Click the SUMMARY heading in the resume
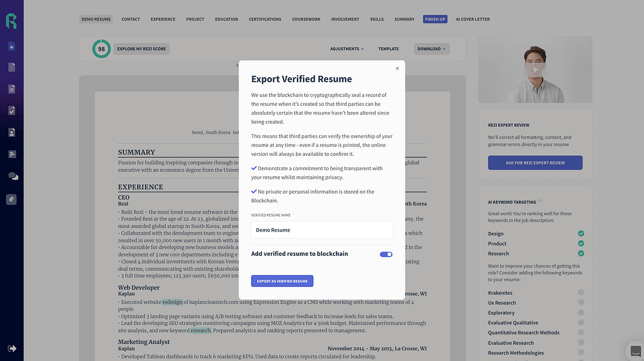Image resolution: width=644 pixels, height=361 pixels. (x=137, y=152)
